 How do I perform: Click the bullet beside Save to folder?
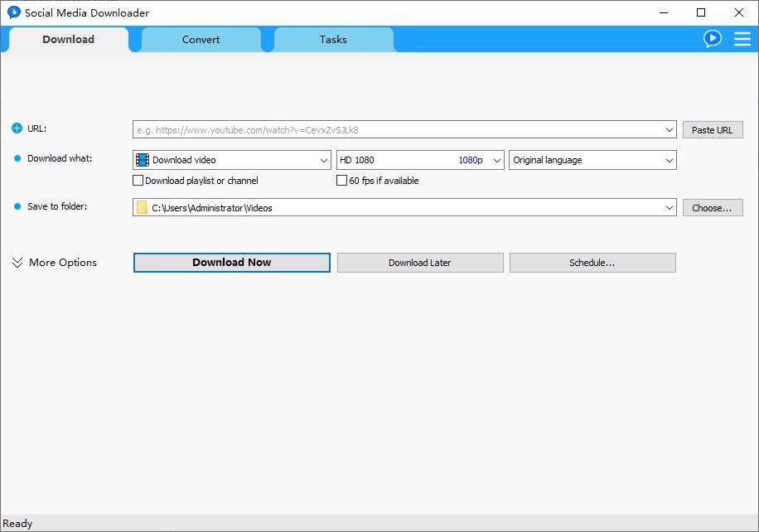[x=17, y=206]
